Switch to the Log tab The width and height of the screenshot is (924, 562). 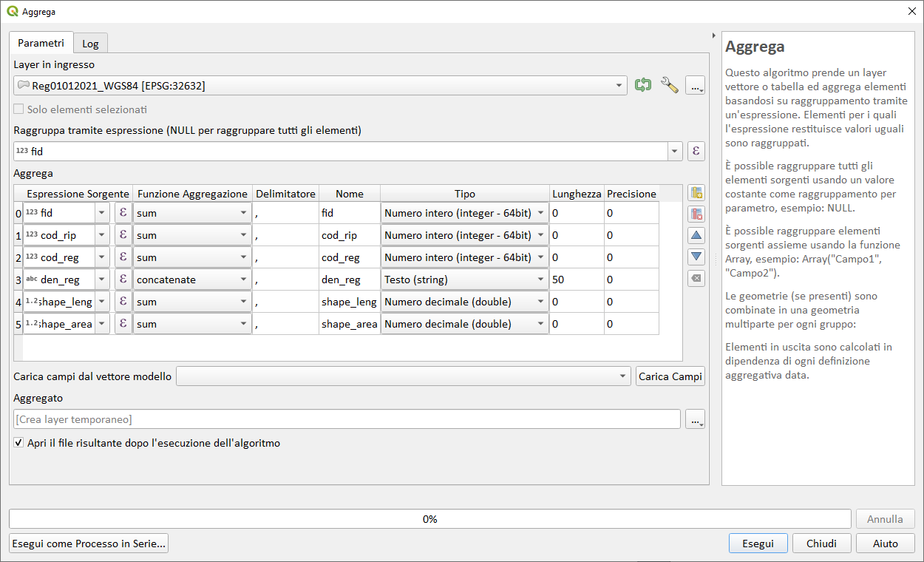click(90, 44)
